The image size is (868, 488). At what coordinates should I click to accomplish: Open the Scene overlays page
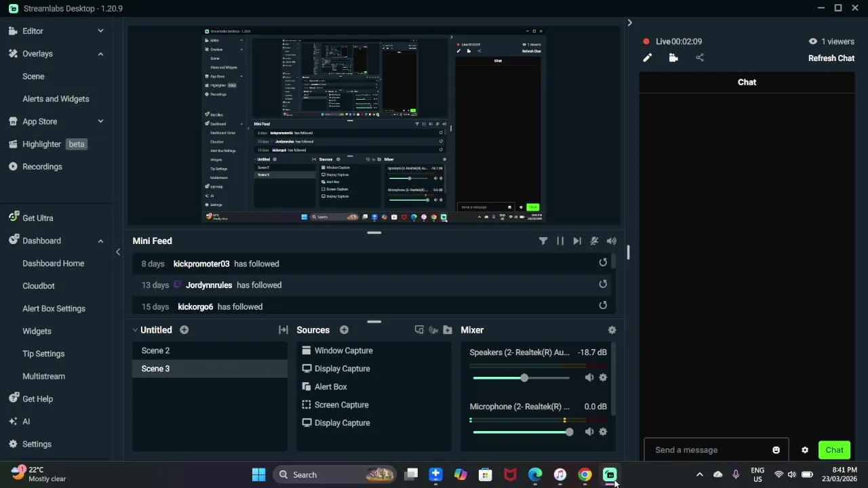(33, 76)
